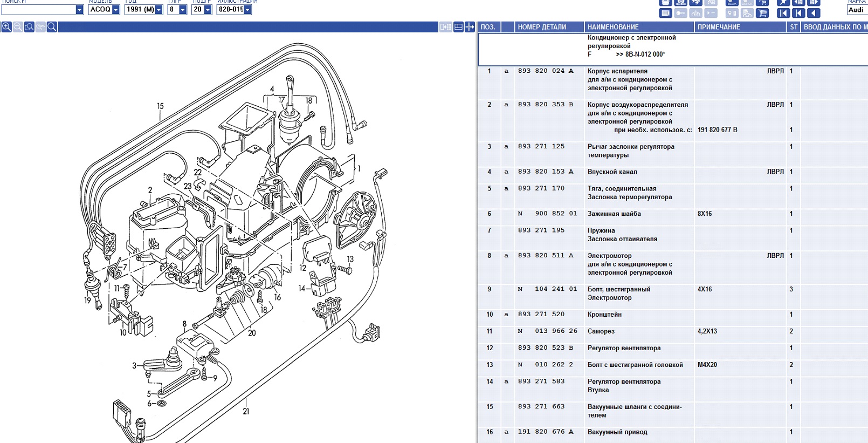The height and width of the screenshot is (443, 868).
Task: Expand the year dropdown showing 1991 (M)
Action: tap(159, 10)
